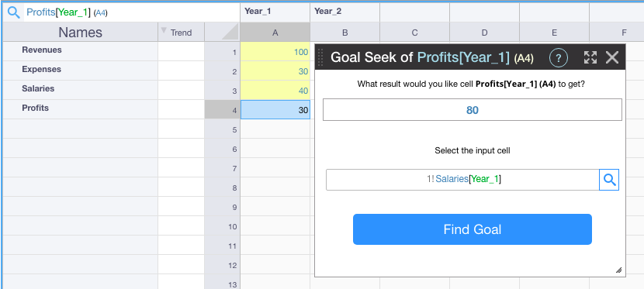Open the Trend column dropdown arrow
Image resolution: width=644 pixels, height=289 pixels.
[164, 30]
